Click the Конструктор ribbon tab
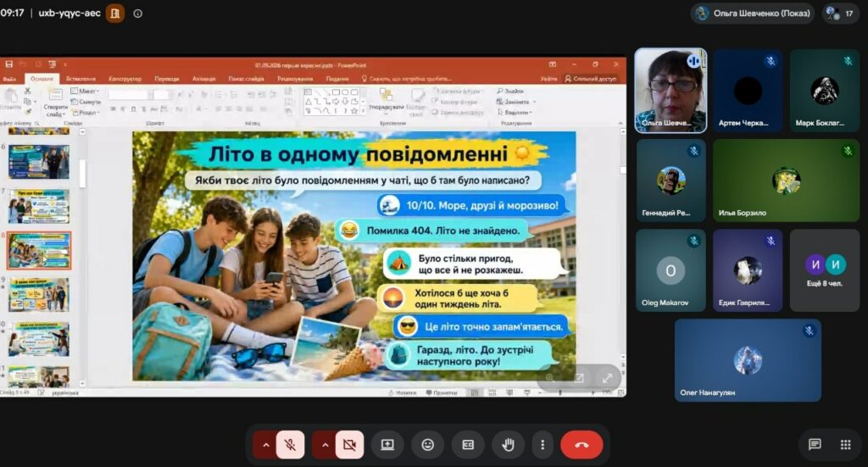 (x=125, y=79)
